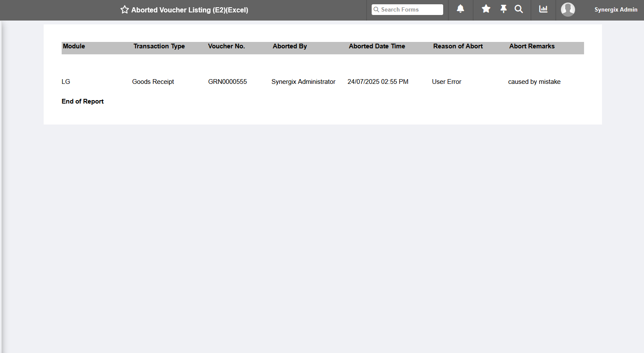Open the global search magnifier icon
The image size is (644, 353).
[x=519, y=9]
